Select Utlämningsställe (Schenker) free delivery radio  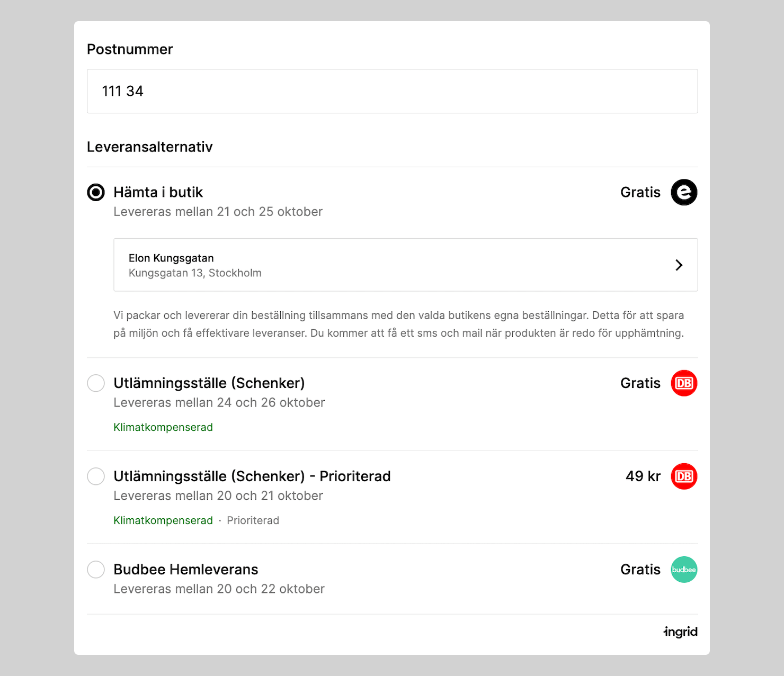pos(96,383)
